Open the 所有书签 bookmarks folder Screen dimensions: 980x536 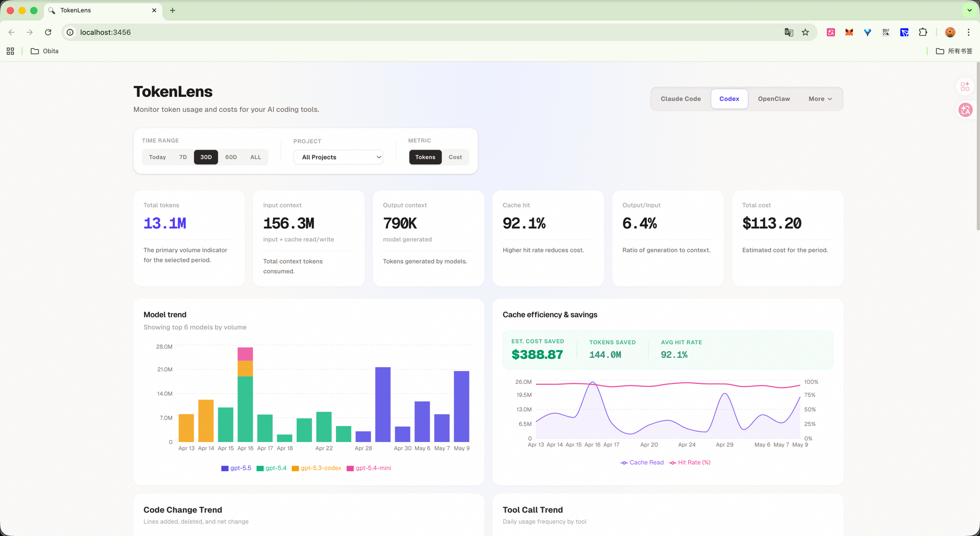[954, 51]
